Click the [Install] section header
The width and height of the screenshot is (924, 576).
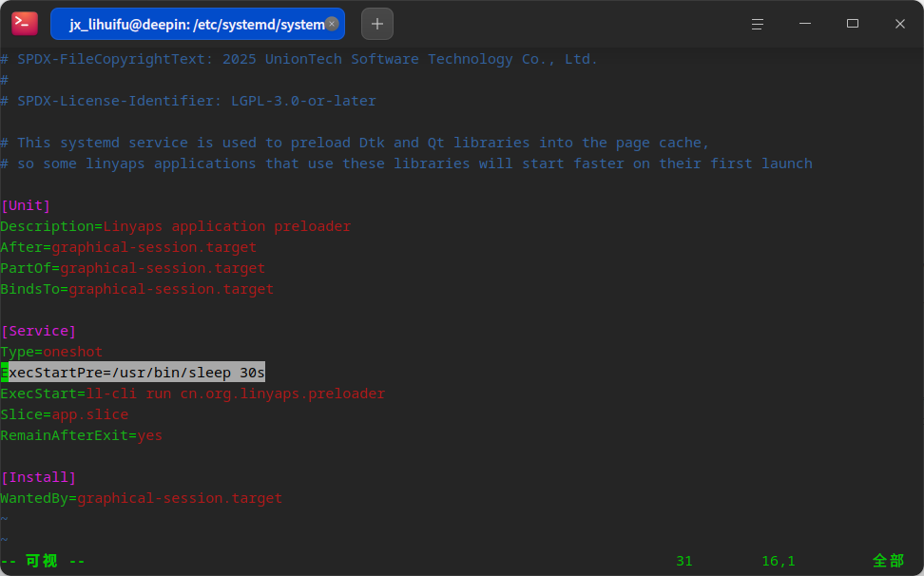click(39, 477)
